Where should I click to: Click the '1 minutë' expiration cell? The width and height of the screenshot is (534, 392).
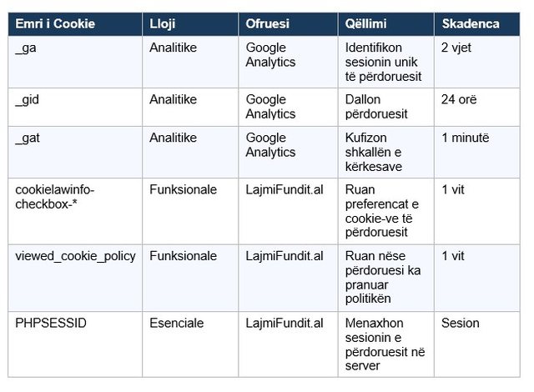pyautogui.click(x=477, y=152)
